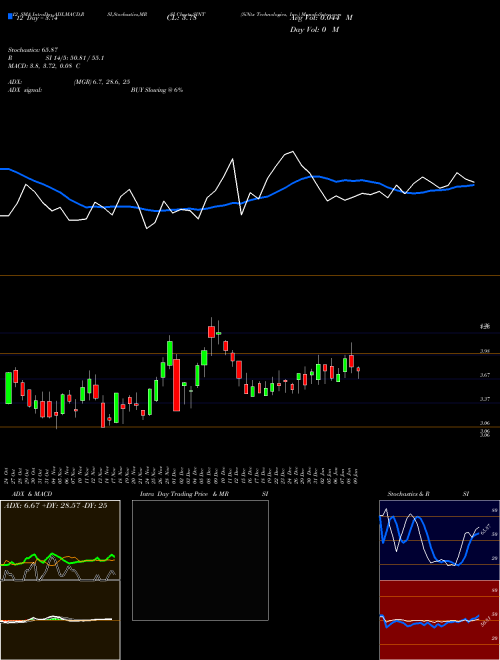Image resolution: width=500 pixels, height=660 pixels.
Task: Click the 'Intra Day Trading Price & MR' title
Action: click(x=184, y=494)
